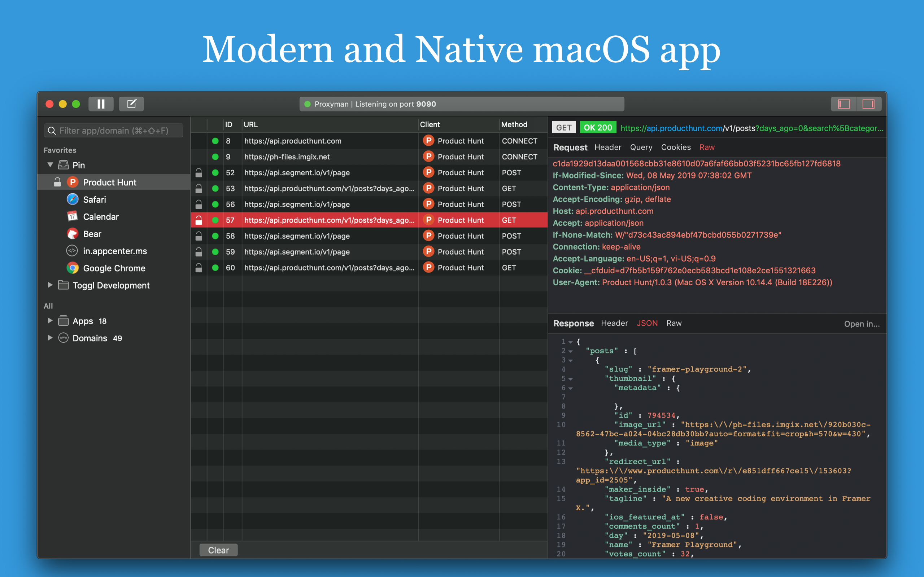The height and width of the screenshot is (577, 924).
Task: Toggle the left sidebar panel icon
Action: [x=844, y=104]
